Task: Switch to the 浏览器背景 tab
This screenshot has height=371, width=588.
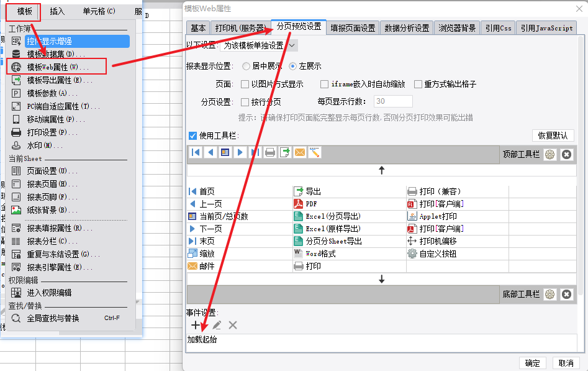Action: 457,28
